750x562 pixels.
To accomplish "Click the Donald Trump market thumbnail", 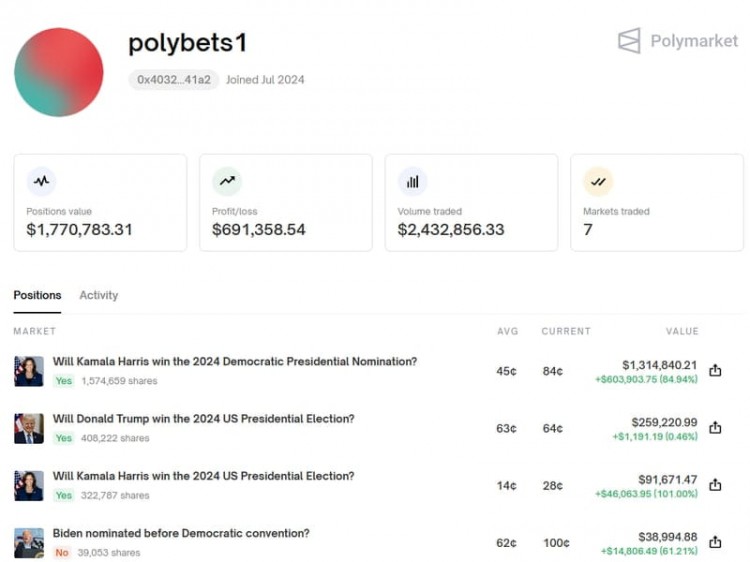I will point(29,429).
